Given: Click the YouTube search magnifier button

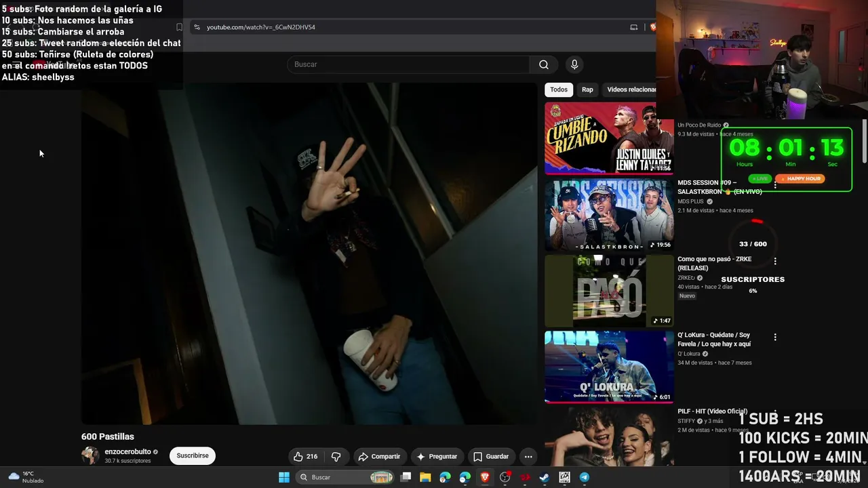Looking at the screenshot, I should point(544,64).
